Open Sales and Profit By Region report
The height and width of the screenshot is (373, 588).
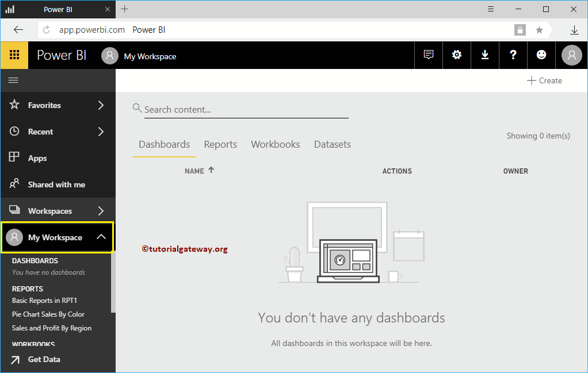point(52,328)
